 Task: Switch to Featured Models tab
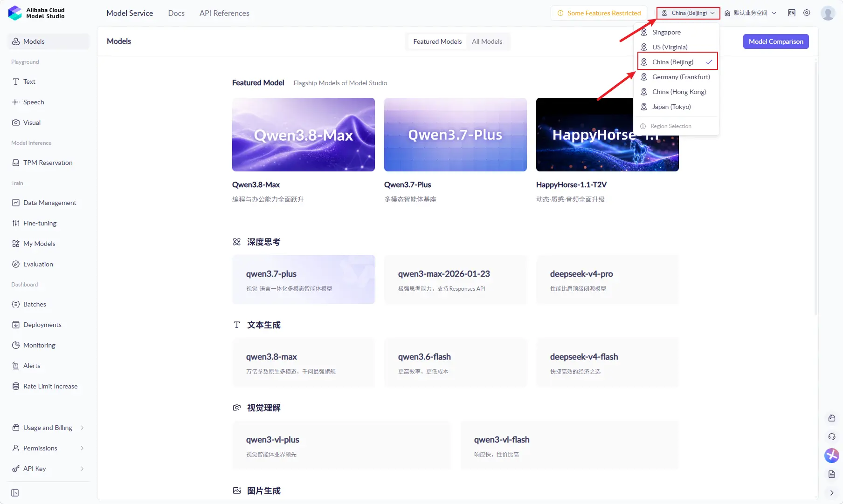(x=437, y=41)
